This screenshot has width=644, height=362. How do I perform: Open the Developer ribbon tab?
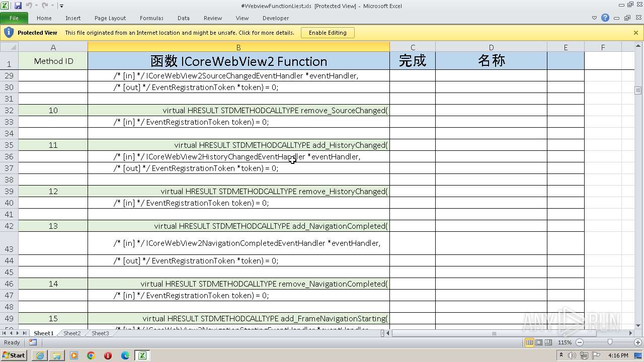pos(276,18)
